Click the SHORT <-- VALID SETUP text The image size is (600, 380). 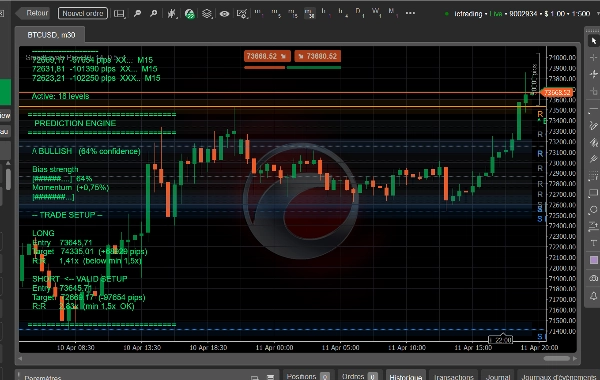tap(80, 279)
